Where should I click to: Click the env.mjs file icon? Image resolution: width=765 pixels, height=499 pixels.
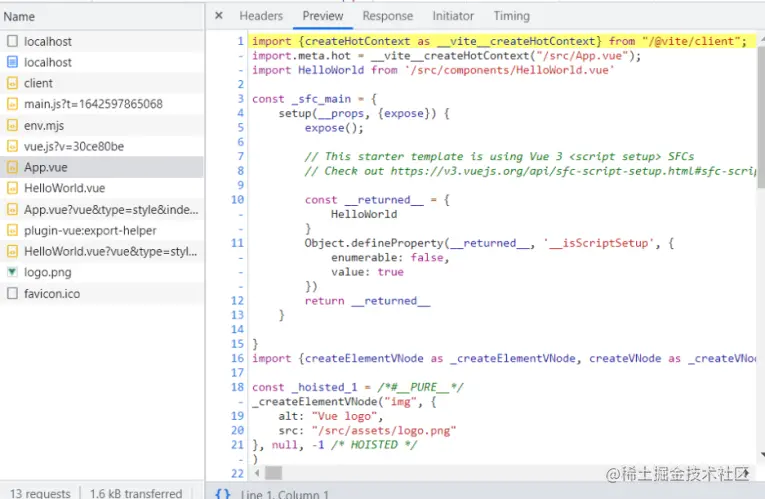pyautogui.click(x=12, y=125)
